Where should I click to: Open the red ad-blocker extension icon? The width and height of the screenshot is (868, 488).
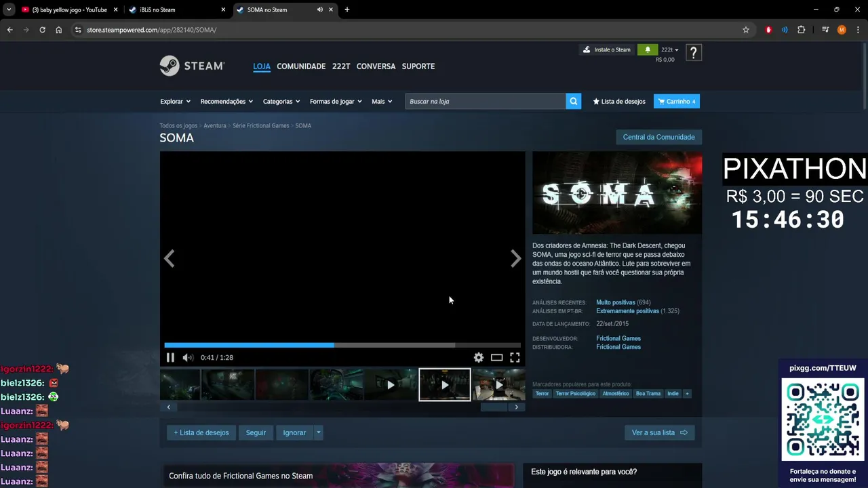point(768,30)
